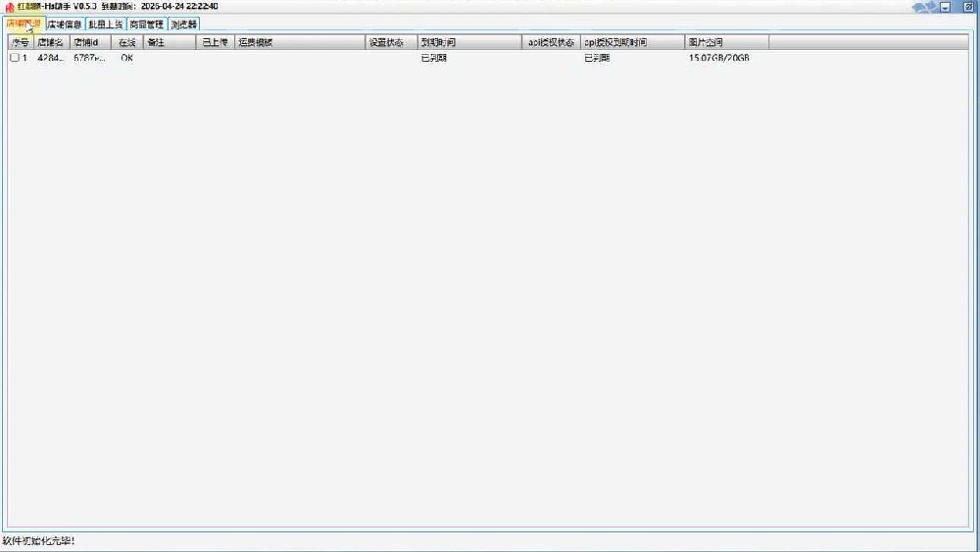Click the 序号 column header
980x552 pixels.
tap(21, 42)
